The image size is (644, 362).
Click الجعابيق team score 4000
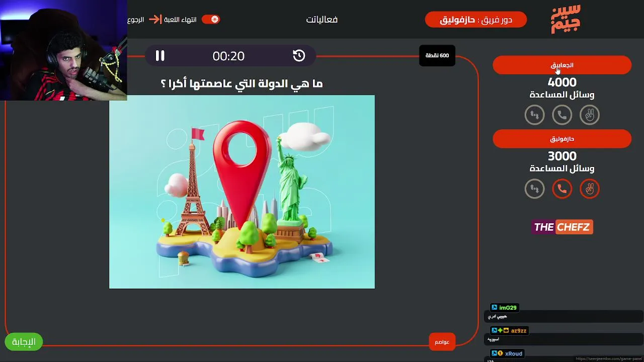[x=562, y=82]
